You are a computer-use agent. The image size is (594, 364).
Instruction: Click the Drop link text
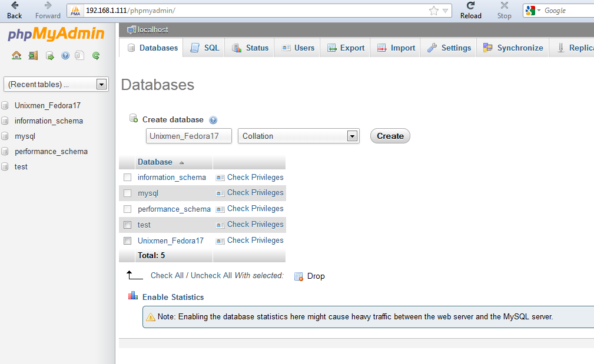[x=316, y=276]
